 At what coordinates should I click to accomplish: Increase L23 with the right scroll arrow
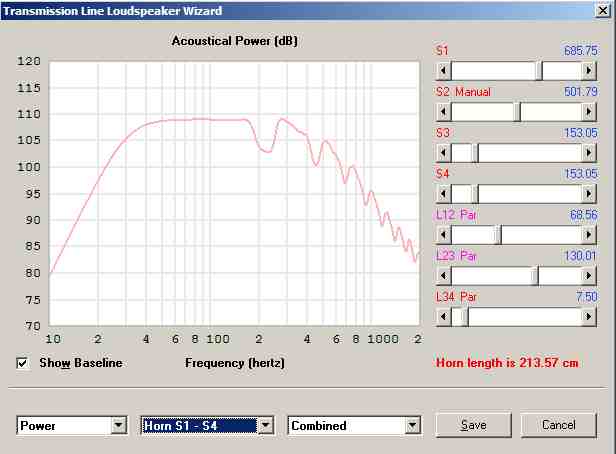click(588, 276)
